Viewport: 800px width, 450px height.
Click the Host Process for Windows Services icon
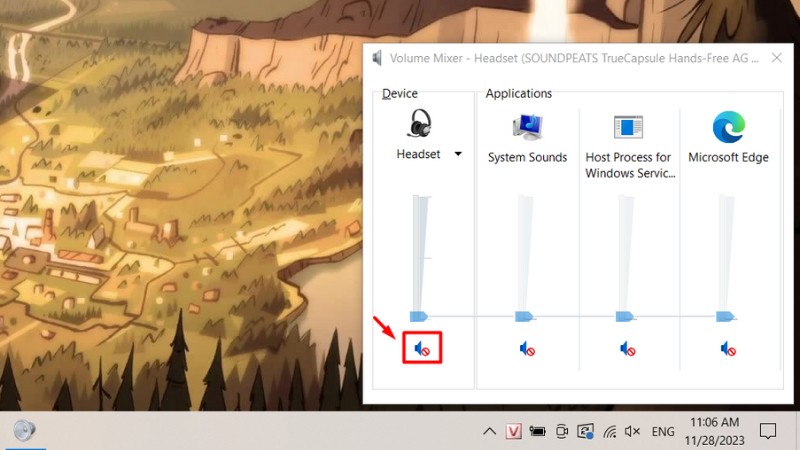coord(628,127)
